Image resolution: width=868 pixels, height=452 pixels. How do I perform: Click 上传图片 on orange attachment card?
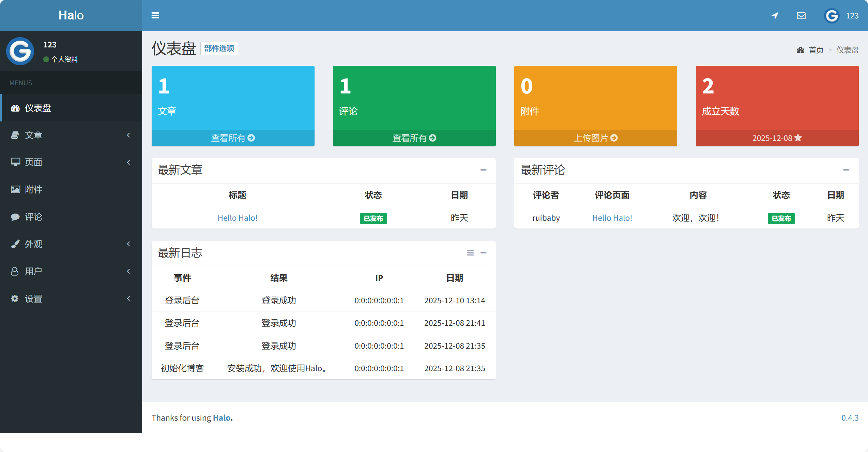point(595,138)
